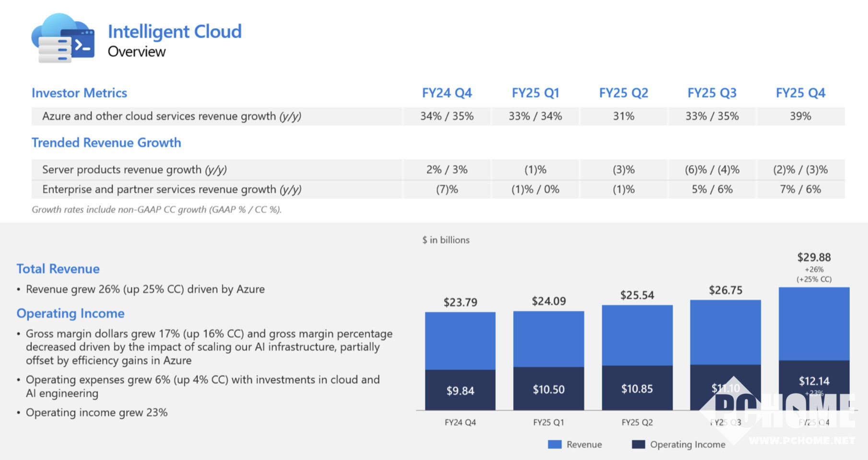Click Enterprise services value 7% / 6%
Image resolution: width=868 pixels, height=460 pixels.
(x=800, y=189)
